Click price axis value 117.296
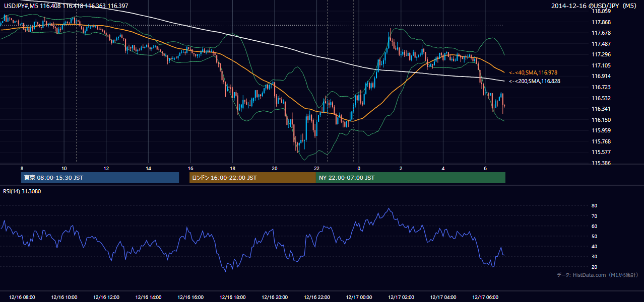644x302 pixels. click(x=601, y=54)
